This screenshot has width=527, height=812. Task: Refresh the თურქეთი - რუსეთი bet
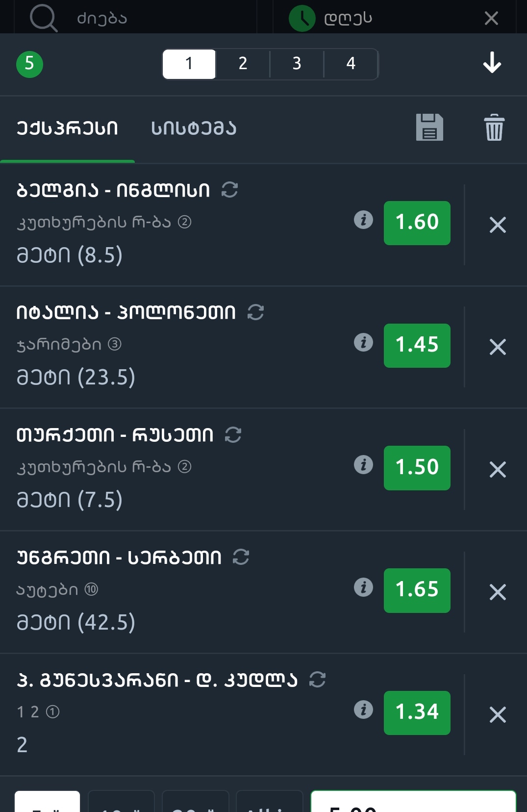(x=233, y=435)
